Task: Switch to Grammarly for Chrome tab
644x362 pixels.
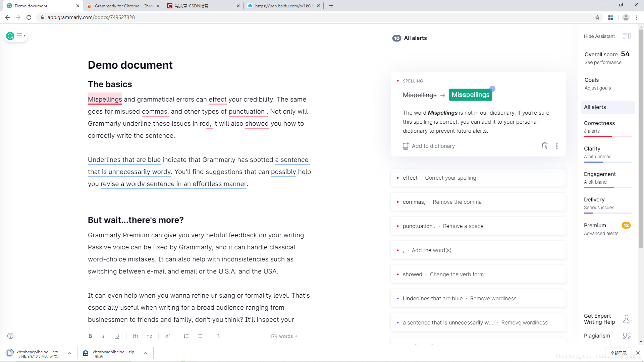Action: 123,6
